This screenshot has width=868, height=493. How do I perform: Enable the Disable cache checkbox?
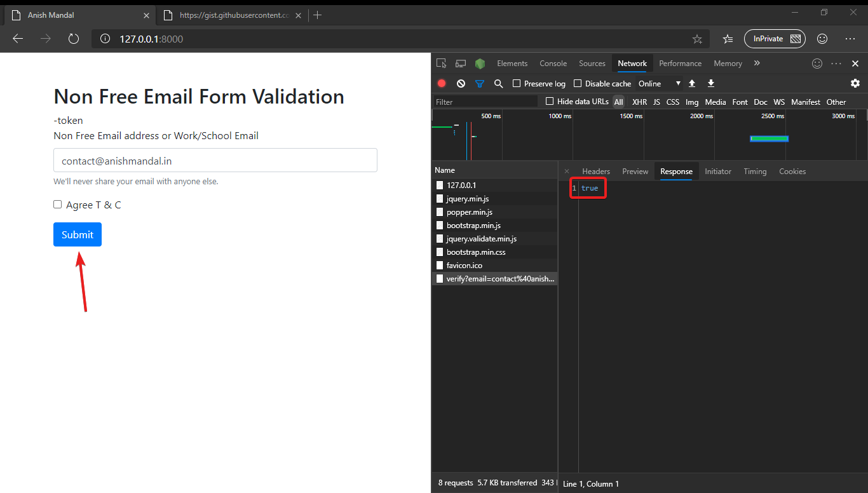click(577, 83)
